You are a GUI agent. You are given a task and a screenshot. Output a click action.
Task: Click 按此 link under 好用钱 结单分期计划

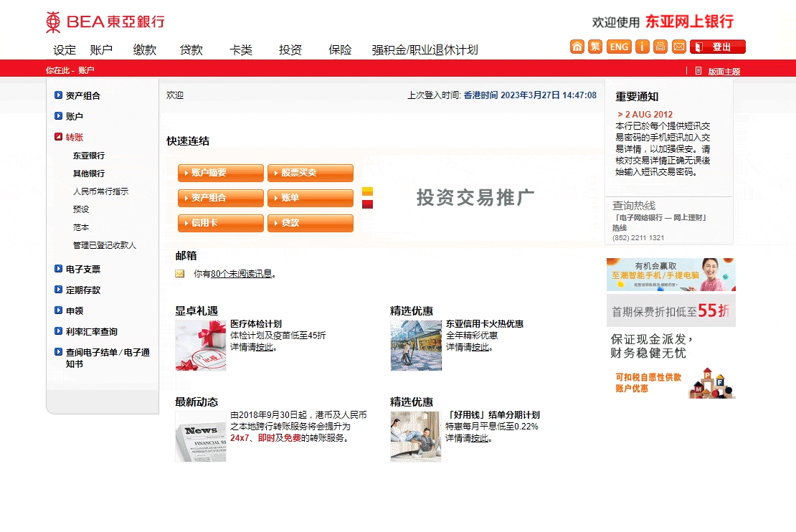pyautogui.click(x=480, y=438)
